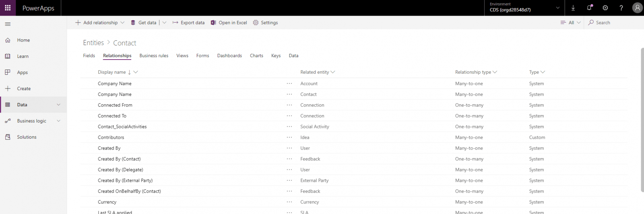Click the Social Activity related entity
The image size is (644, 214).
[315, 127]
